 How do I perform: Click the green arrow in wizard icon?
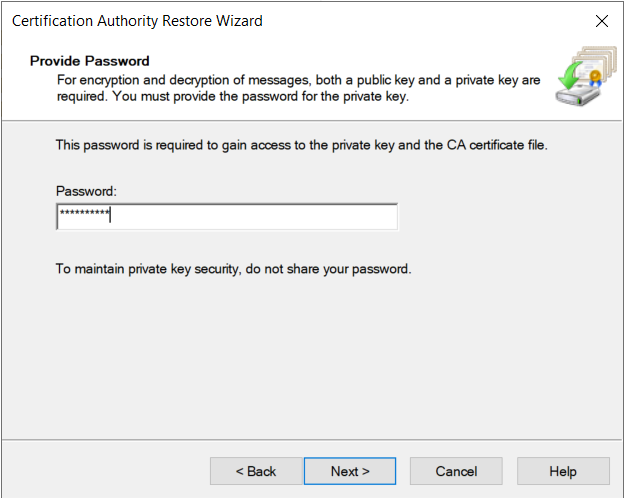coord(570,75)
